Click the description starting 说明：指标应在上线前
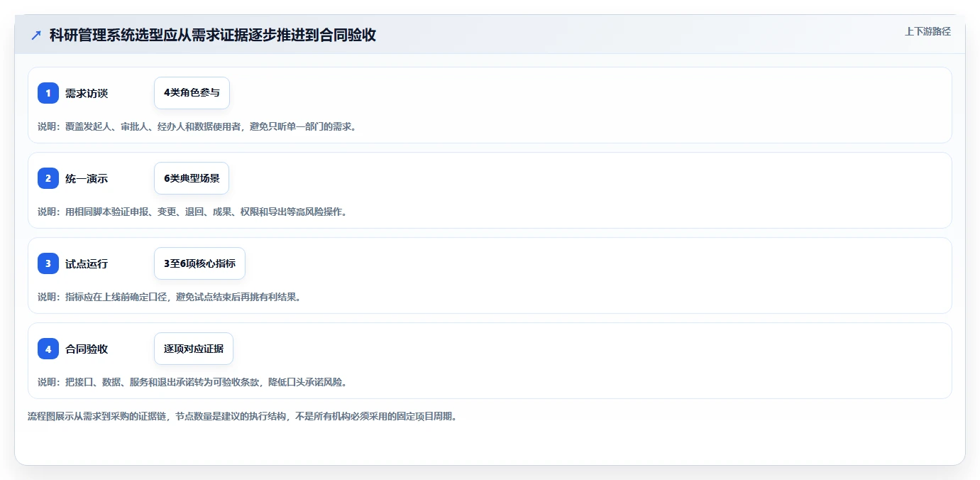The image size is (980, 480). pos(170,297)
